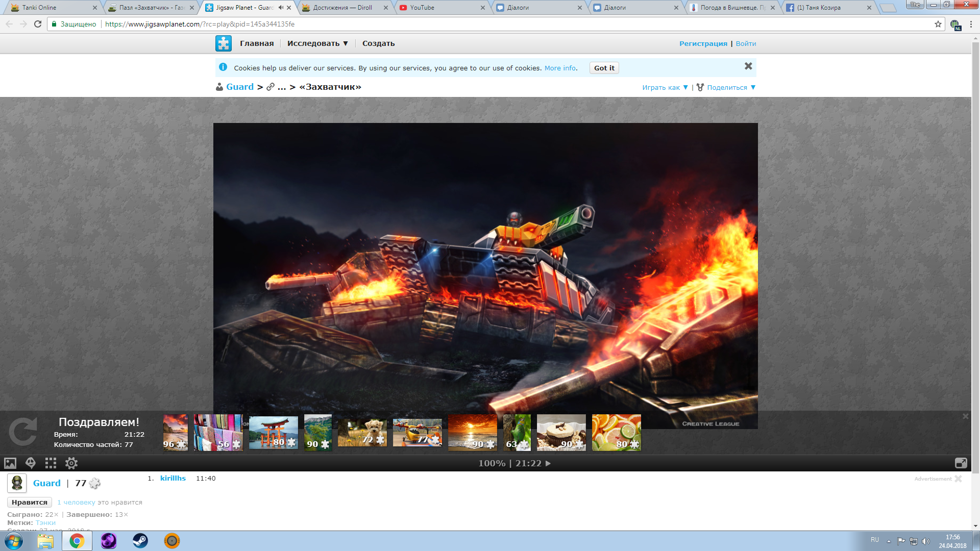This screenshot has height=551, width=980.
Task: Arrange pieces with the grid icon
Action: (51, 463)
